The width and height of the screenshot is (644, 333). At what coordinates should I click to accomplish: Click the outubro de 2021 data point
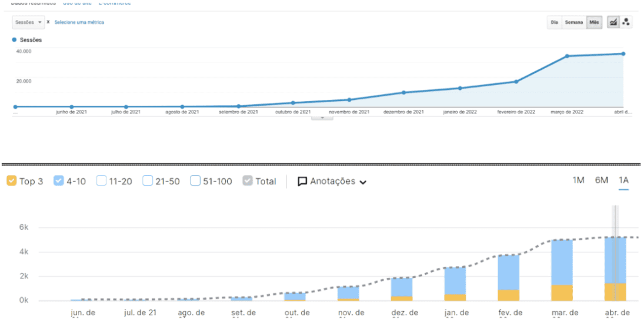click(293, 103)
